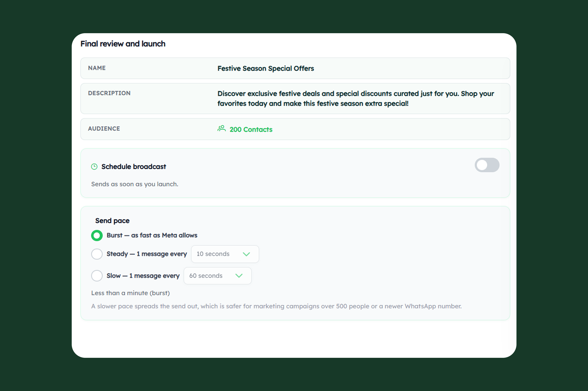Select the Slow send pace radio button
This screenshot has height=391, width=588.
(97, 275)
